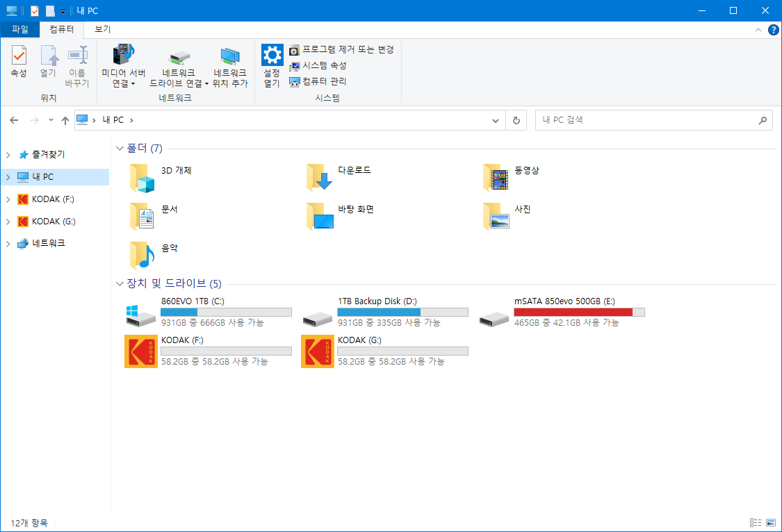This screenshot has height=532, width=782.
Task: Refresh the 내 PC view
Action: click(x=516, y=121)
